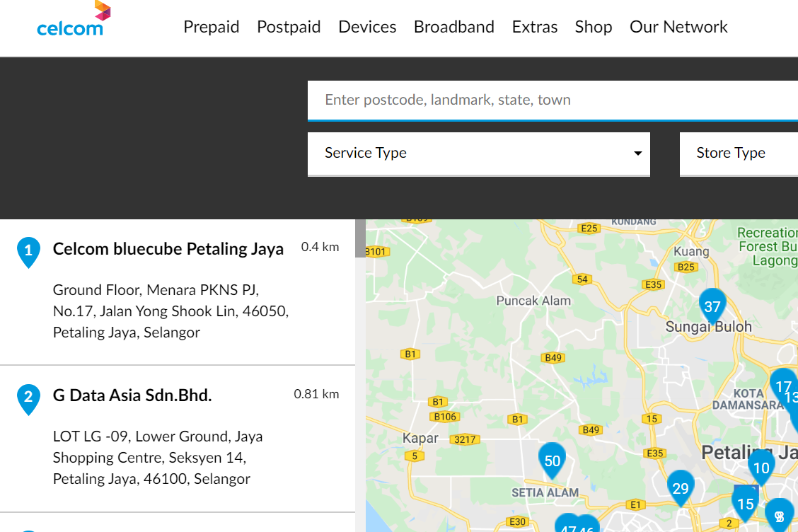The width and height of the screenshot is (798, 532).
Task: Click the E25 highway shield on map
Action: 589,228
